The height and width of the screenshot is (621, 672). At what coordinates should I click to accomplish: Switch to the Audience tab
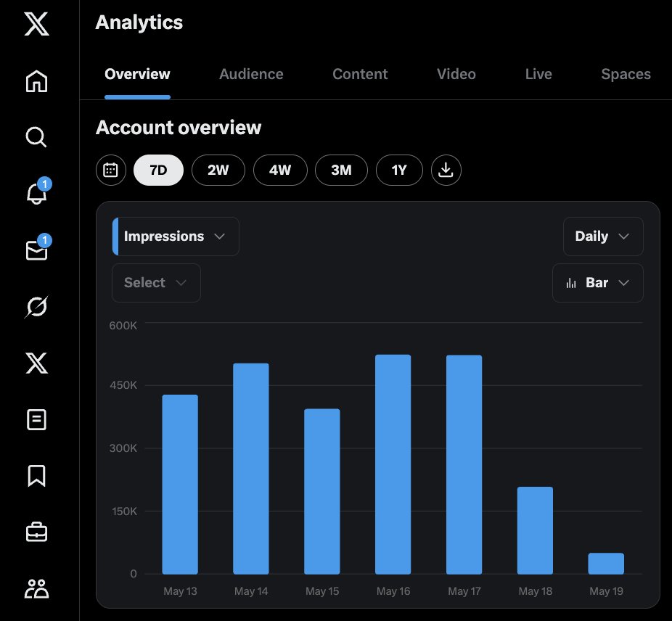click(251, 74)
